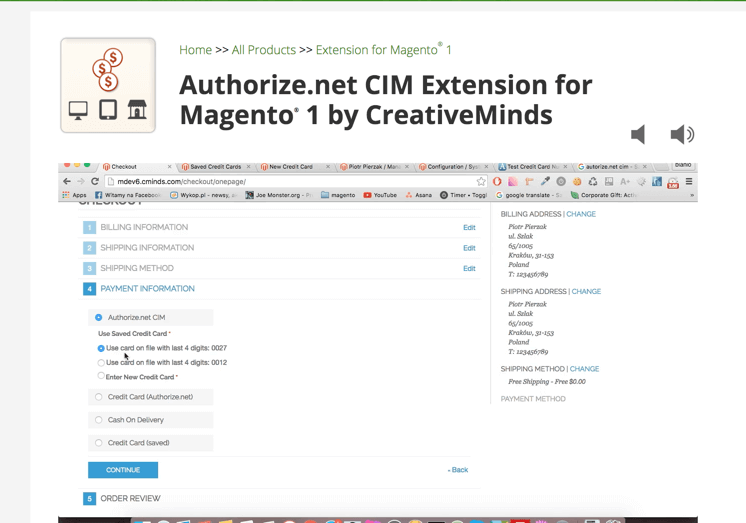
Task: Open the YouTube bookmark
Action: (380, 195)
